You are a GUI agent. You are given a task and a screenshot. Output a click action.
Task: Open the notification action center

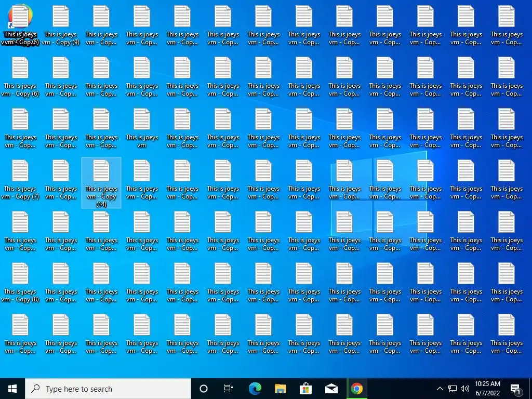[x=516, y=389]
